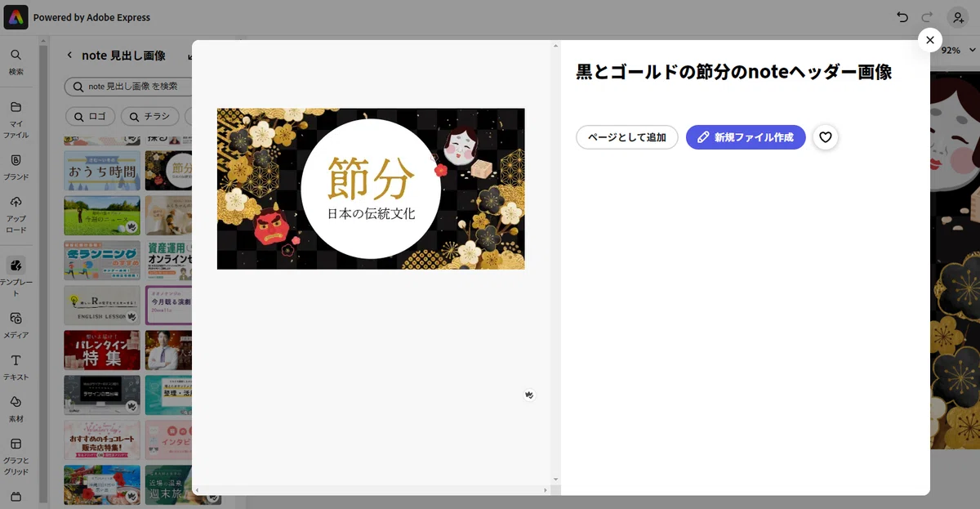This screenshot has width=980, height=509.
Task: Click magnifier icon in template search field
Action: (78, 86)
